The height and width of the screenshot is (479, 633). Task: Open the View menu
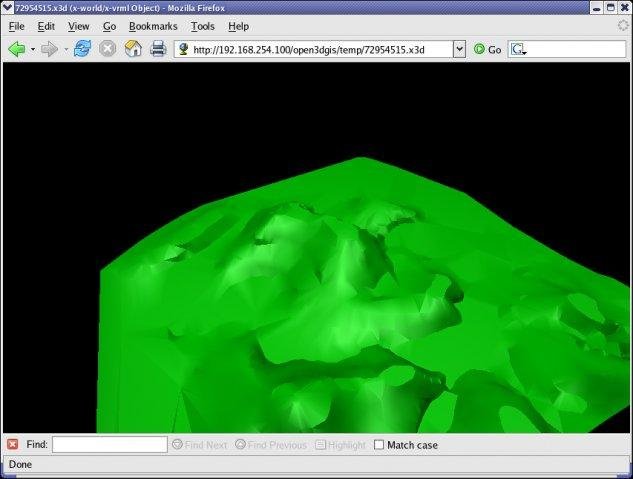(78, 27)
